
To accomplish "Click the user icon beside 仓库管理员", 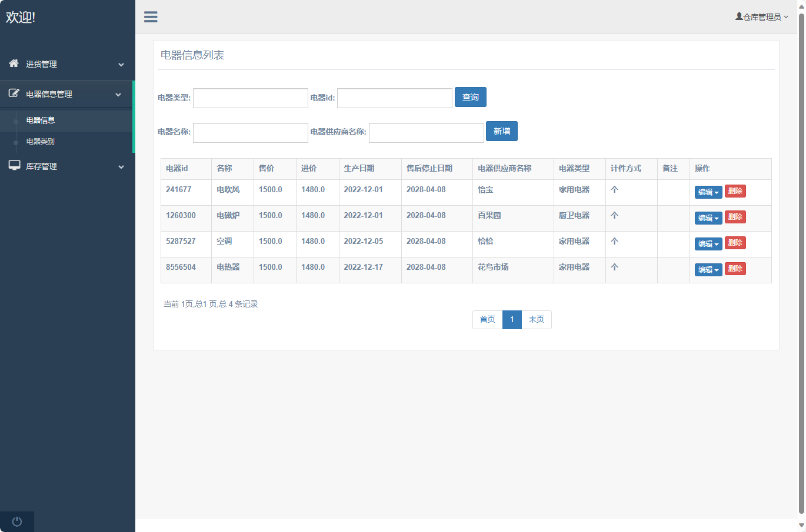I will point(739,16).
